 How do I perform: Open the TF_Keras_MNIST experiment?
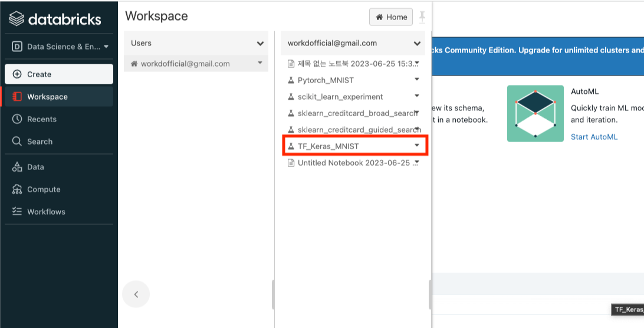coord(328,146)
